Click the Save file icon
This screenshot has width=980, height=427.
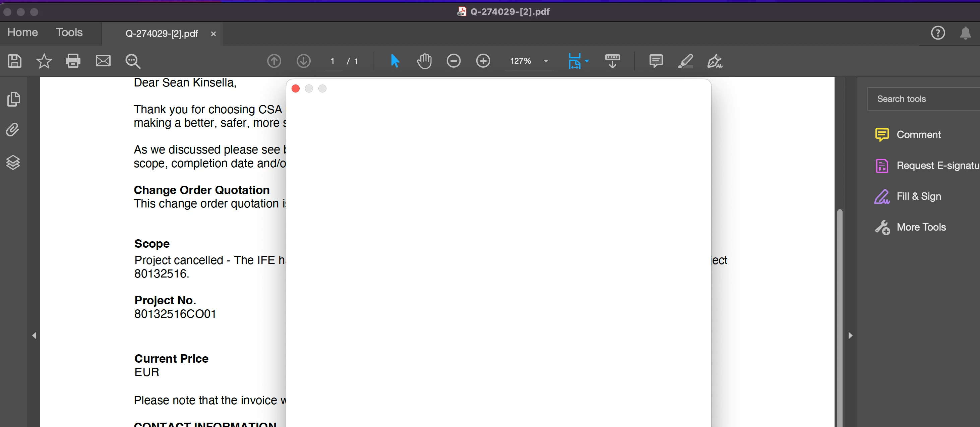pos(14,61)
